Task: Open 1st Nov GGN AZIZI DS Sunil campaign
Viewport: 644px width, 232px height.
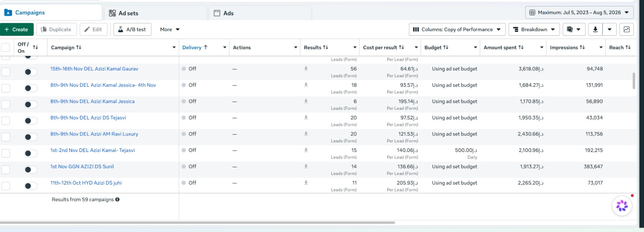Action: [x=82, y=166]
